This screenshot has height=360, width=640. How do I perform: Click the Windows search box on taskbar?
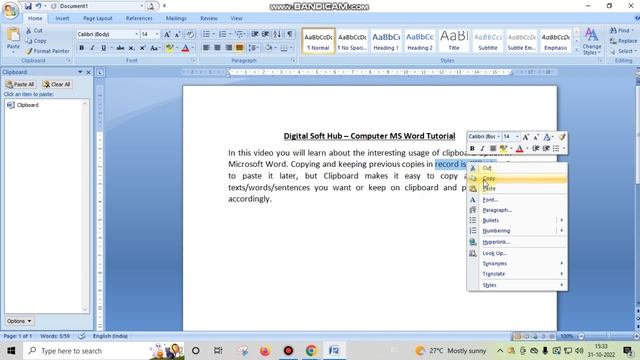[104, 351]
